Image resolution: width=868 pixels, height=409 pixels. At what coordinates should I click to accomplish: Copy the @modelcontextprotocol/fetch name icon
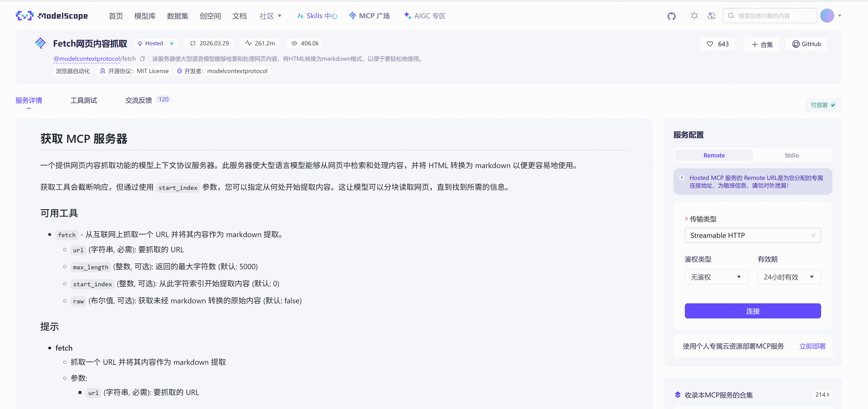[142, 59]
